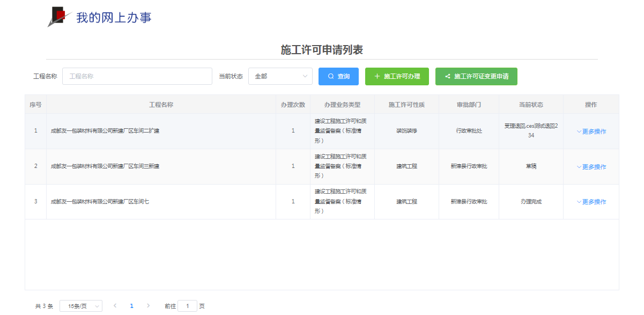Select page 1 in the pagination bar
Image resolution: width=644 pixels, height=315 pixels.
point(131,305)
